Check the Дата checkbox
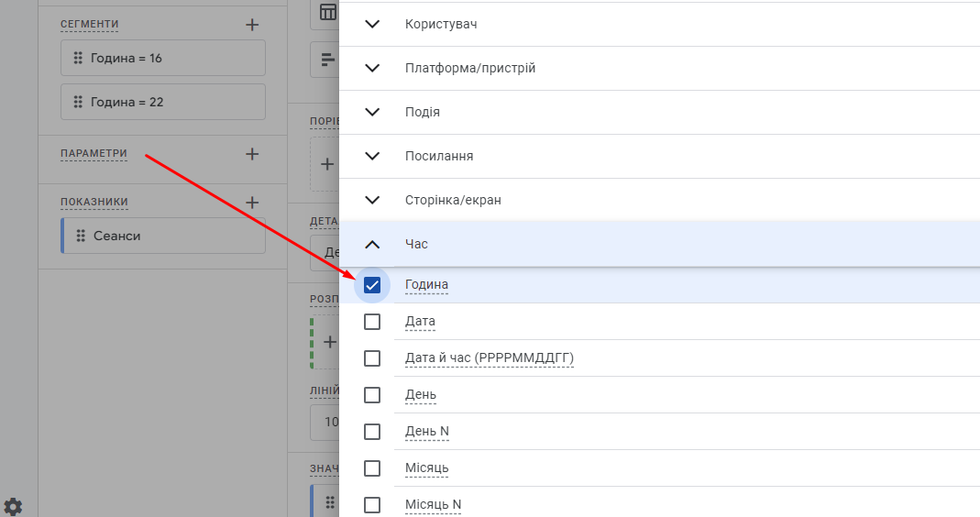 (372, 322)
